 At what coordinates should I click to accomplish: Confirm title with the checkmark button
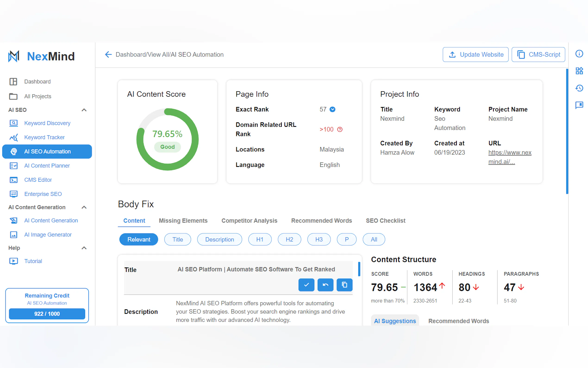pos(306,285)
